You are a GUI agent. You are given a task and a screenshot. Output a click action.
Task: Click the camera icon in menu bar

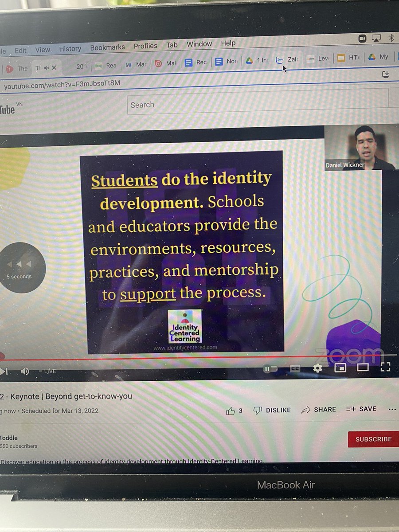pos(362,39)
